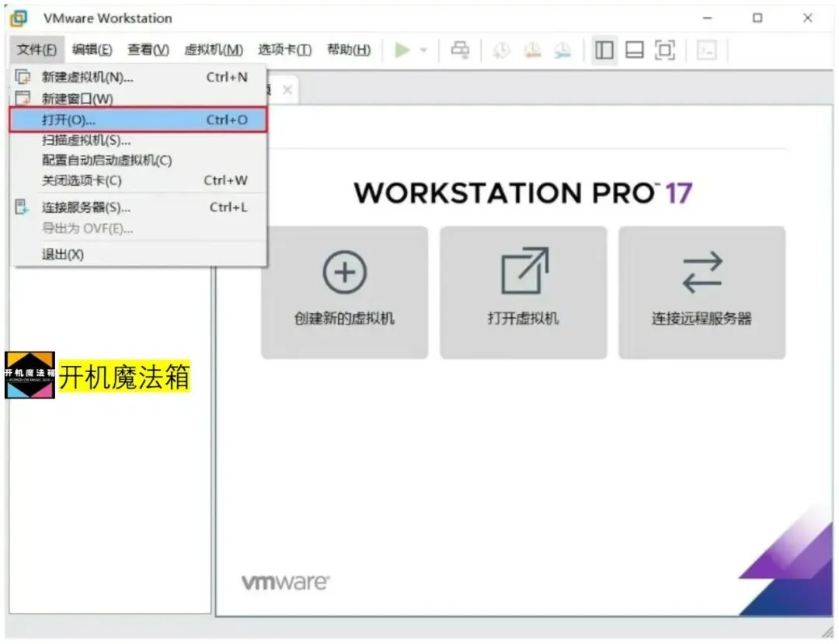This screenshot has height=644, width=839.
Task: Click the manage snapshots icon
Action: coord(562,50)
